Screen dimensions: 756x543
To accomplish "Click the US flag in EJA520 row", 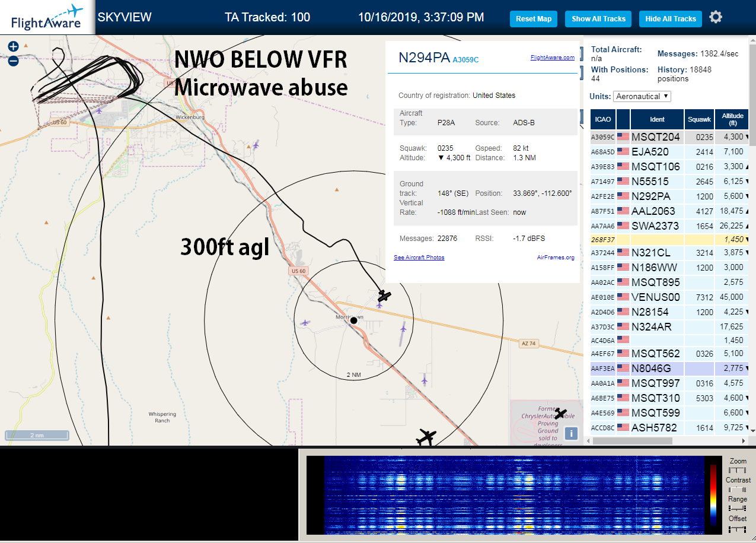I will coord(623,152).
